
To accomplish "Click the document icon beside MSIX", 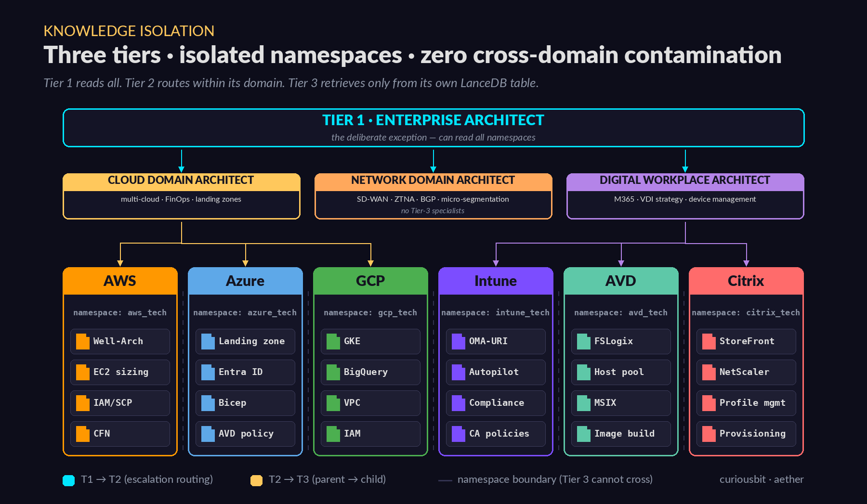I will 584,403.
